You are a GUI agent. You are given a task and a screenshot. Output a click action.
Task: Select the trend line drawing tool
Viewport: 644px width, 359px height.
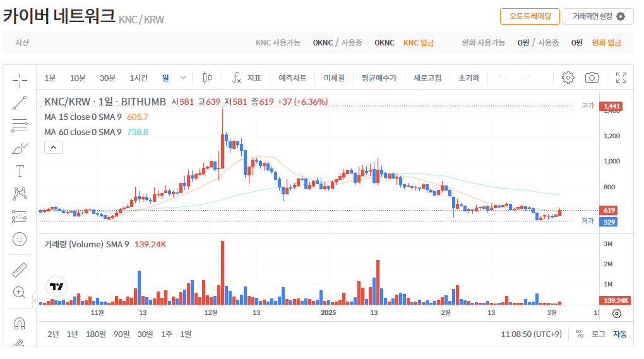(x=20, y=103)
